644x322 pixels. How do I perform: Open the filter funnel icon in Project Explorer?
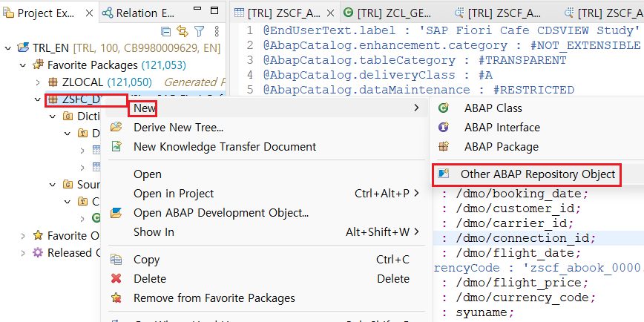(x=199, y=31)
